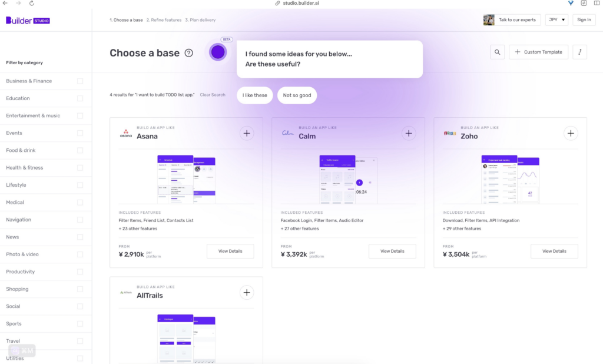
Task: Add the Zoho template with plus icon
Action: pos(571,134)
